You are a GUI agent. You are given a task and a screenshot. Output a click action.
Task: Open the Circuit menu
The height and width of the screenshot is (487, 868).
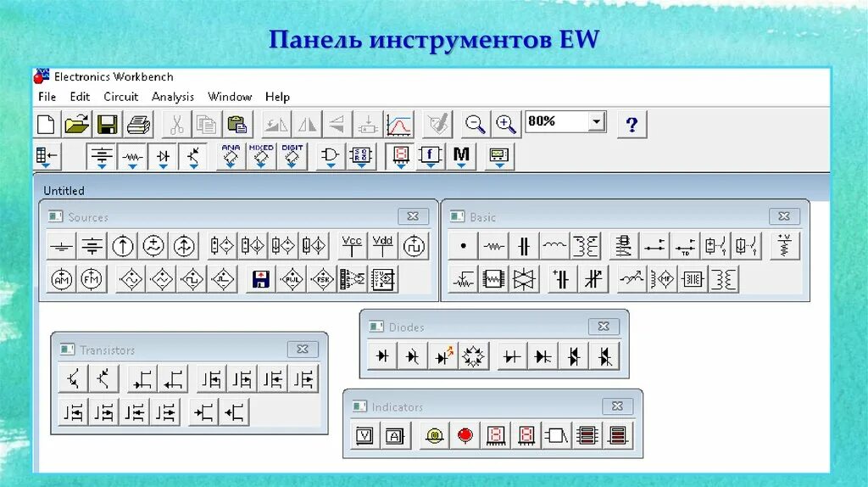click(120, 97)
